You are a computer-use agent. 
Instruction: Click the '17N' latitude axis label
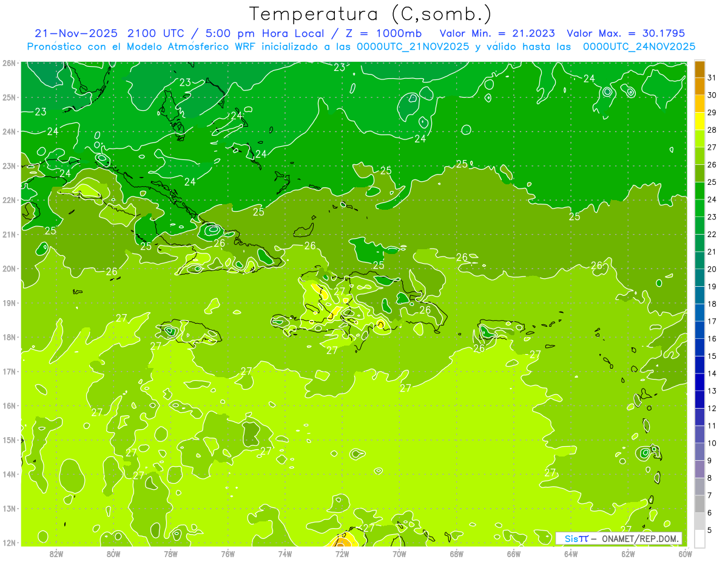pos(9,371)
